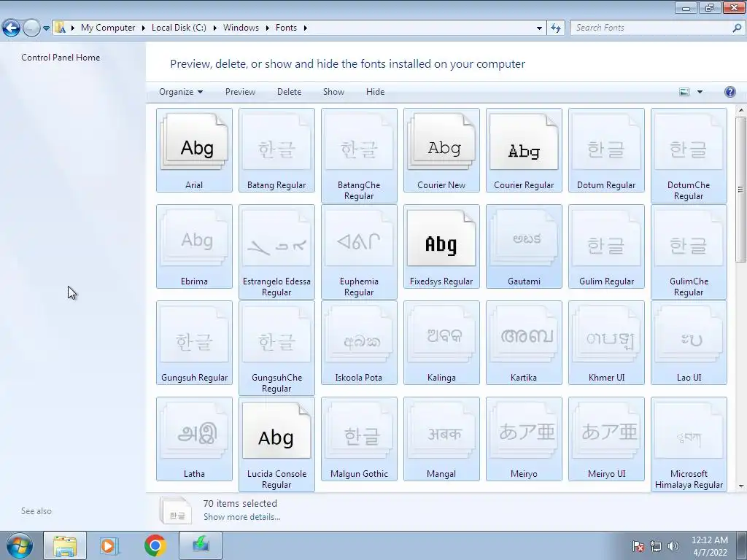Click the vertical scrollbar thumb

741,190
